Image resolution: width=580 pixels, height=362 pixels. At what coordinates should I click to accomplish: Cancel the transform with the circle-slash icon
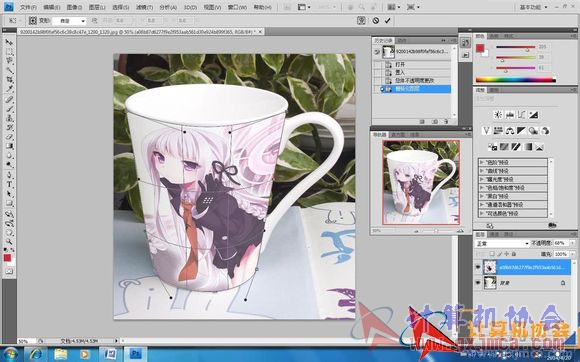pyautogui.click(x=375, y=20)
